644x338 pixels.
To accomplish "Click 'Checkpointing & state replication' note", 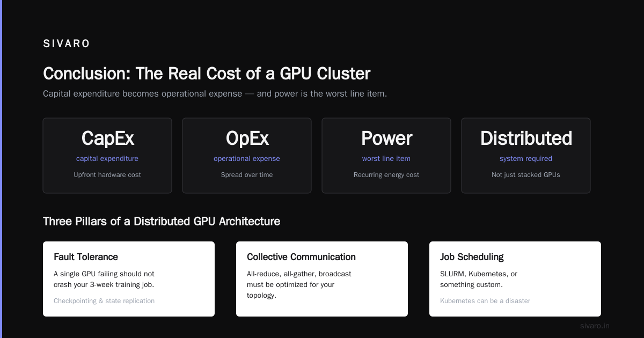I will 104,301.
